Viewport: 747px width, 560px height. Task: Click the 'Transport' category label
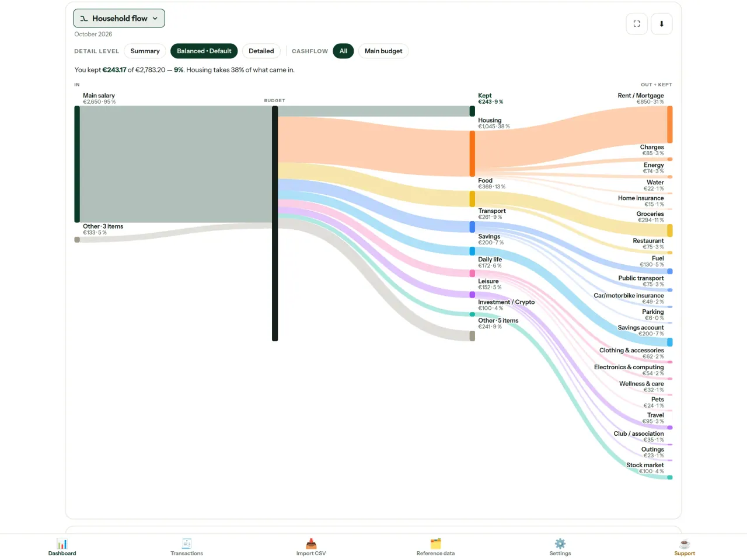click(x=492, y=211)
